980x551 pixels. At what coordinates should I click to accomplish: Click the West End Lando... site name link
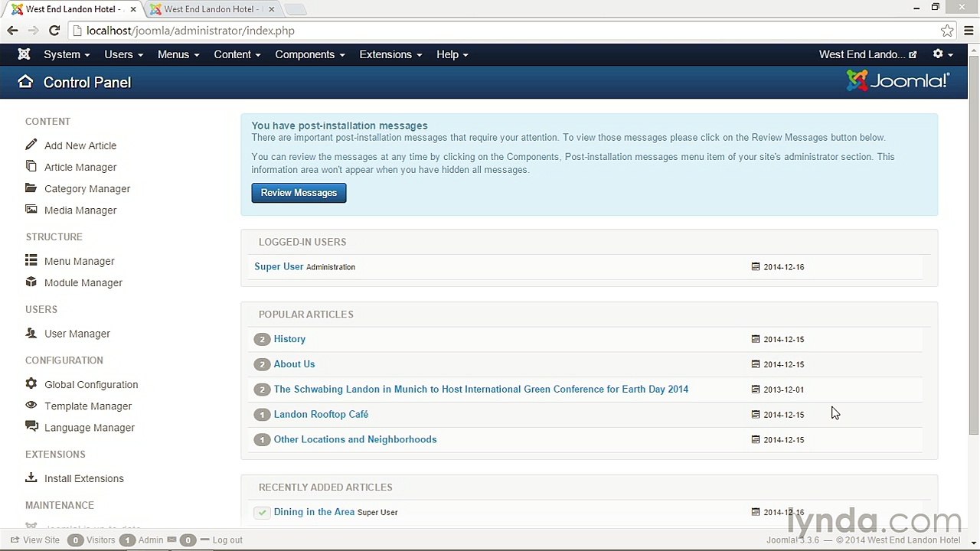pos(862,54)
